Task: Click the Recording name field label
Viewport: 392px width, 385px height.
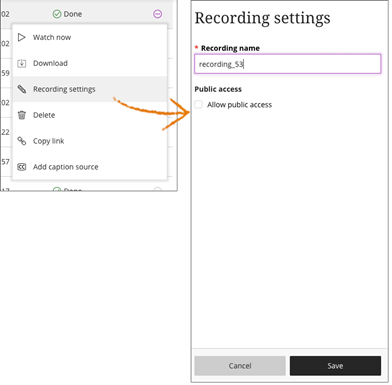Action: click(230, 48)
